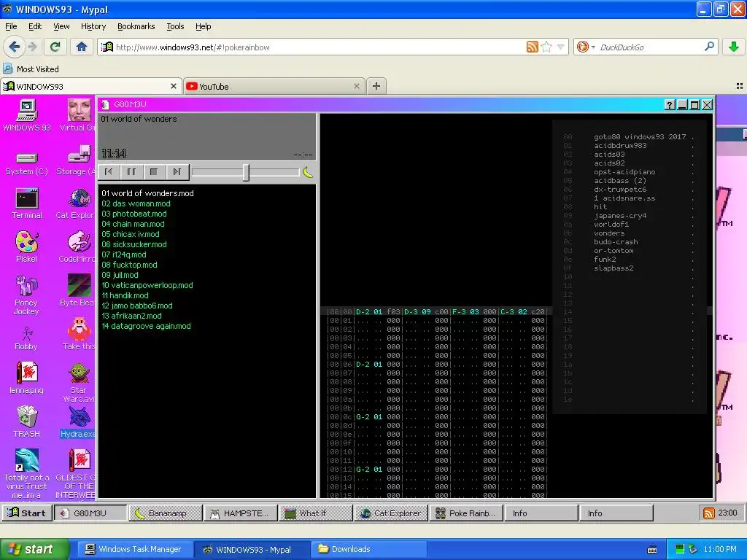Click the player seek slider handle
Image resolution: width=747 pixels, height=560 pixels.
[246, 172]
